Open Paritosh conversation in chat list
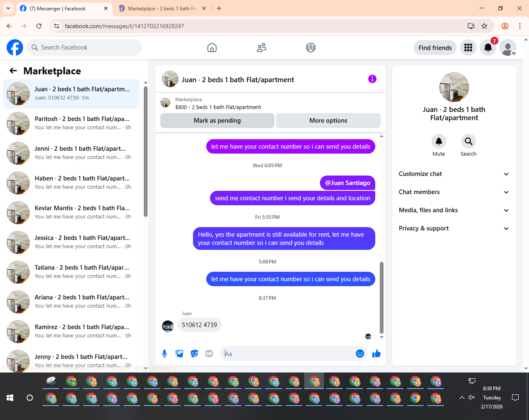 pyautogui.click(x=71, y=123)
